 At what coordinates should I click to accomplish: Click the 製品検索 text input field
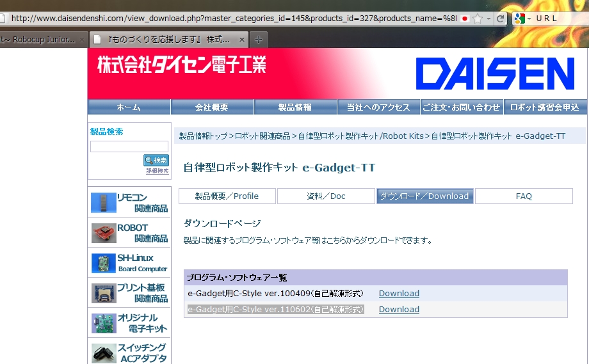click(x=129, y=146)
